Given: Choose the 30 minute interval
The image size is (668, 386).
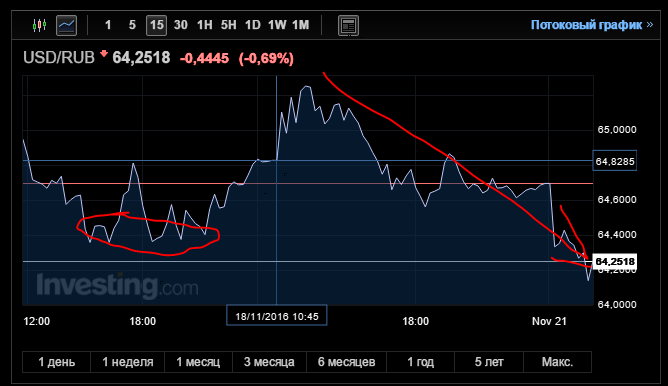Looking at the screenshot, I should click(x=181, y=25).
